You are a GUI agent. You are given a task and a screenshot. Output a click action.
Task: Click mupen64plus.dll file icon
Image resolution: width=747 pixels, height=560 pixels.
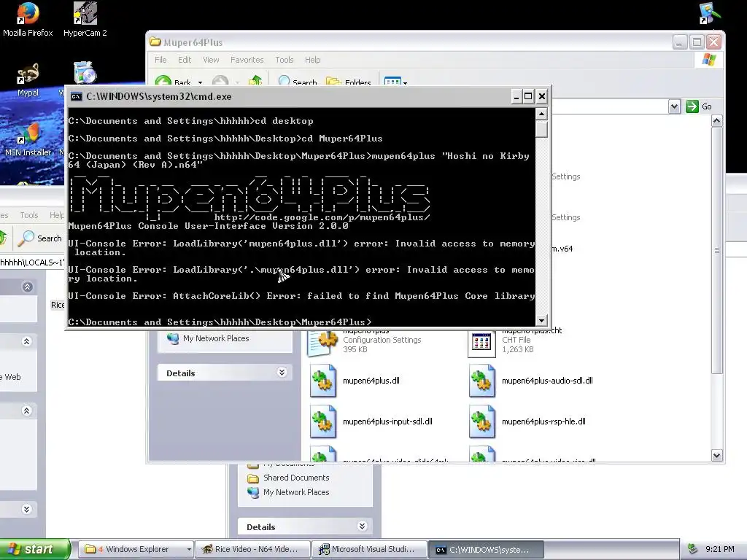(x=323, y=381)
